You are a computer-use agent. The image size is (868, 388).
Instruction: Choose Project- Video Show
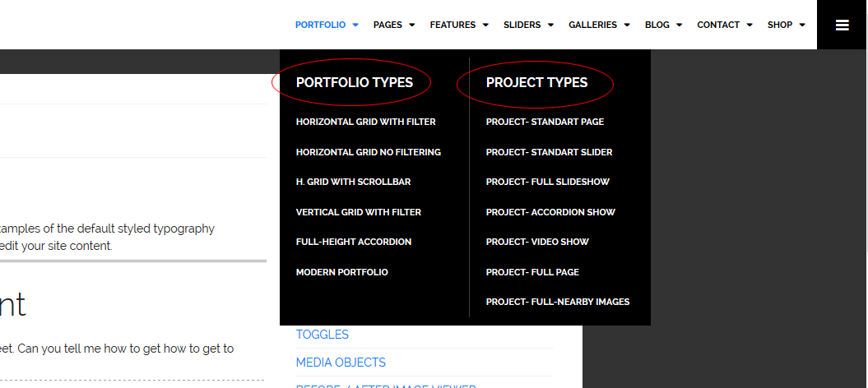click(x=537, y=242)
